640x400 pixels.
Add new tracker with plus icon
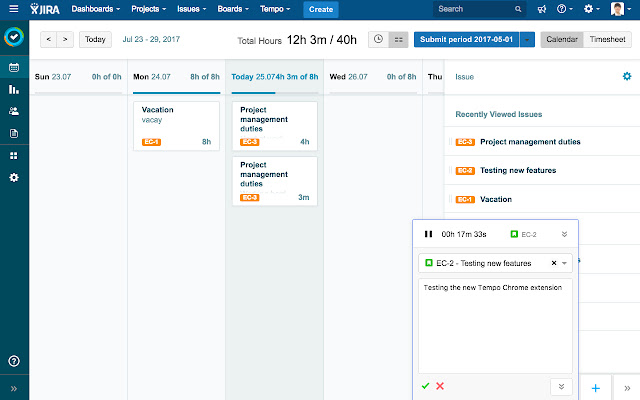coord(595,387)
